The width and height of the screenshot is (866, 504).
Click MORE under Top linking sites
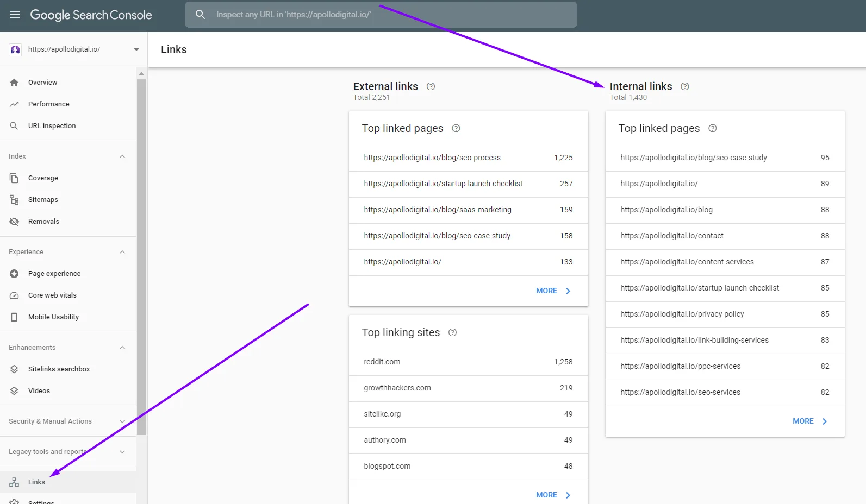click(x=553, y=495)
